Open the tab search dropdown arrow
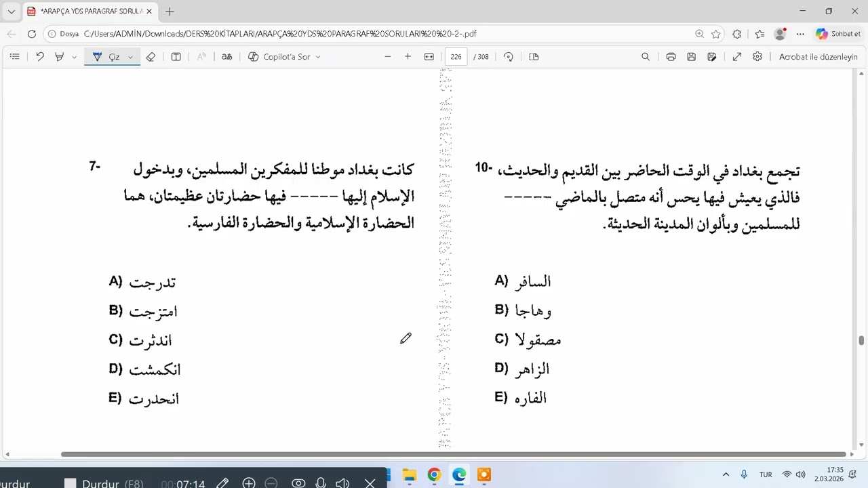868x488 pixels. coord(11,12)
